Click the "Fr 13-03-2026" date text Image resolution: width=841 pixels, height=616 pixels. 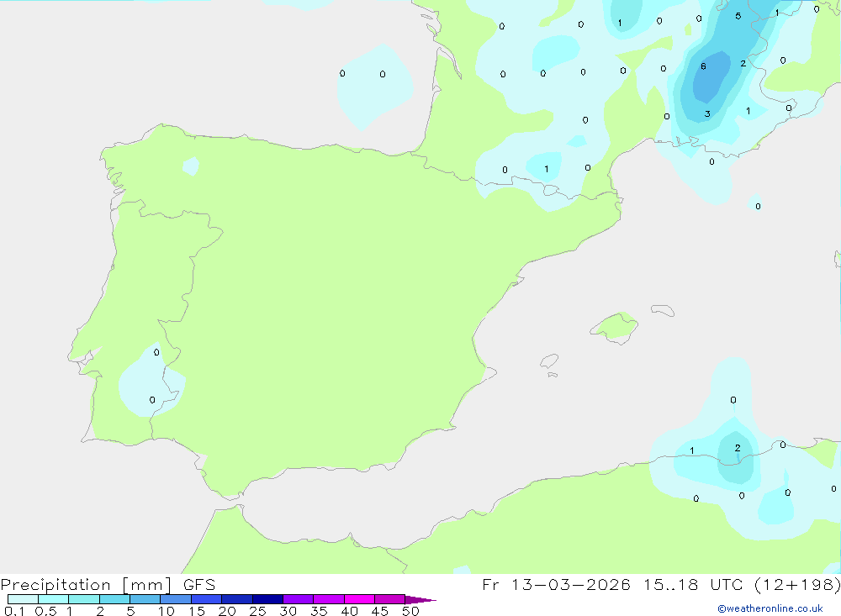click(x=556, y=585)
